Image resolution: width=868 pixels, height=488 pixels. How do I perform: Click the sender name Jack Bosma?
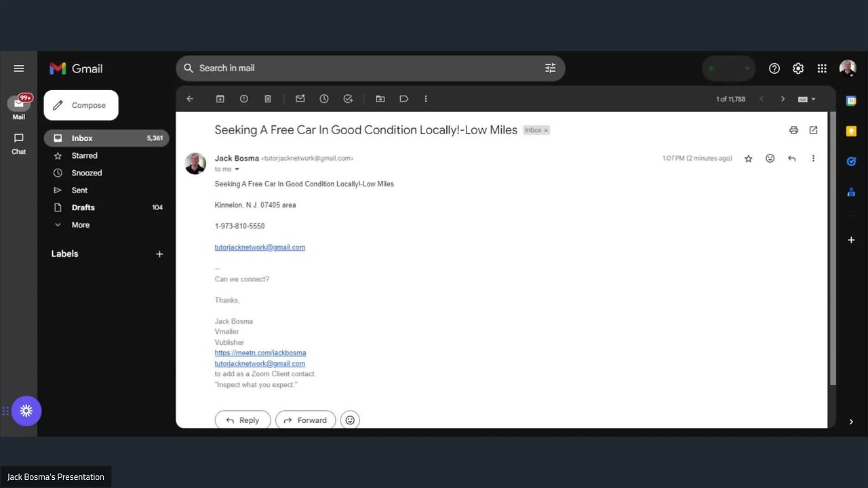click(237, 159)
